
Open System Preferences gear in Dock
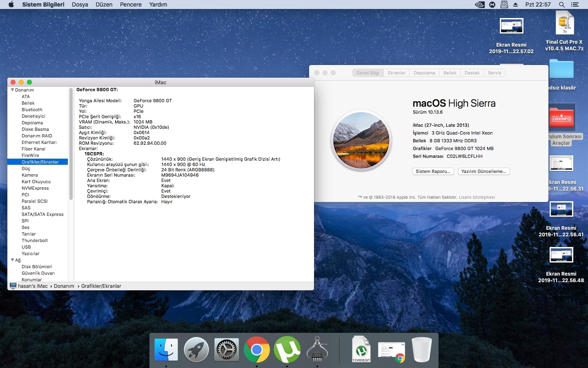pyautogui.click(x=227, y=350)
